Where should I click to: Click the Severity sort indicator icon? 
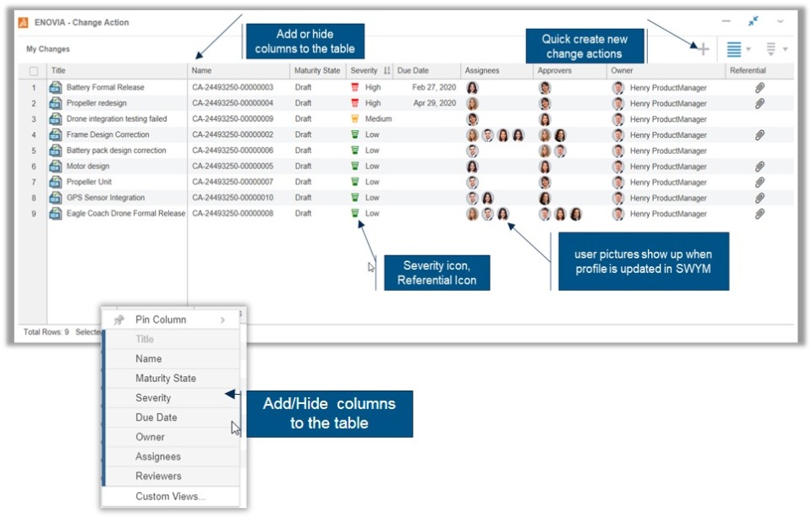click(387, 70)
